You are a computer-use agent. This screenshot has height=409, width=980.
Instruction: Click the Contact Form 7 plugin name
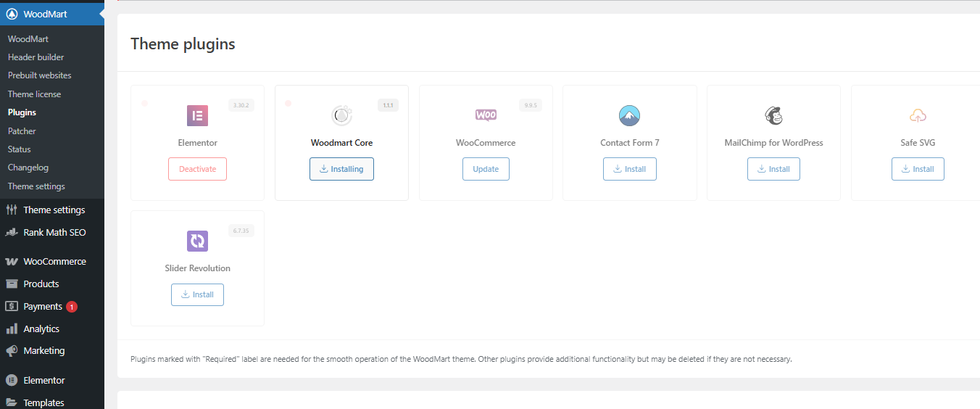pos(630,143)
